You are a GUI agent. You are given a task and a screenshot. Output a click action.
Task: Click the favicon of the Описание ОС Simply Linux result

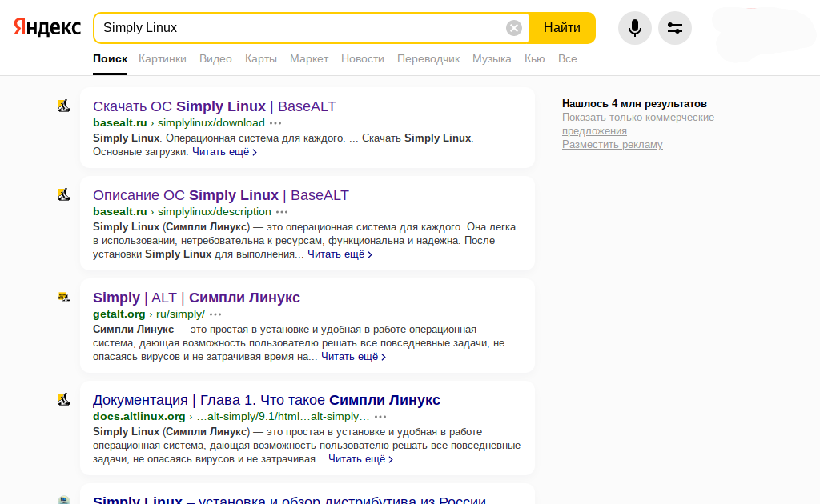click(x=64, y=195)
